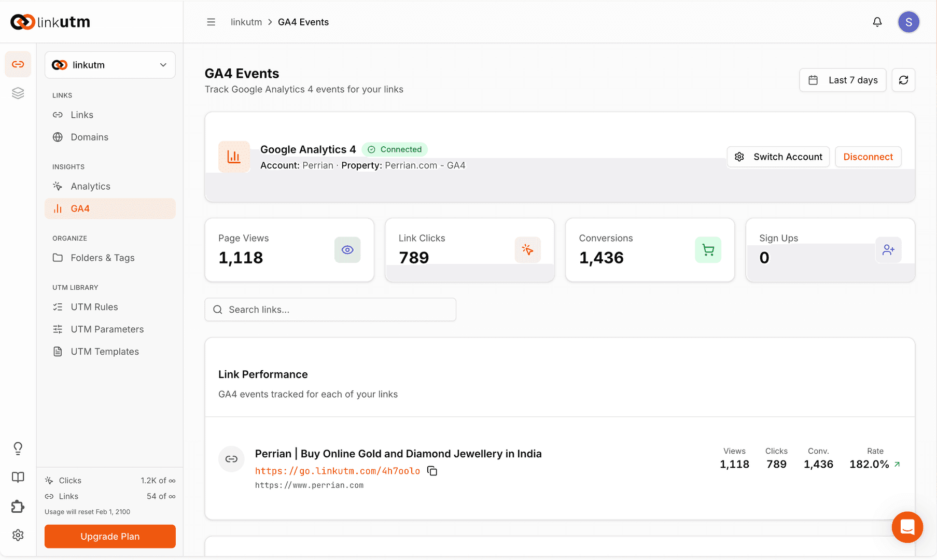Focus the Search links field
Image resolution: width=937 pixels, height=560 pixels.
pyautogui.click(x=330, y=310)
